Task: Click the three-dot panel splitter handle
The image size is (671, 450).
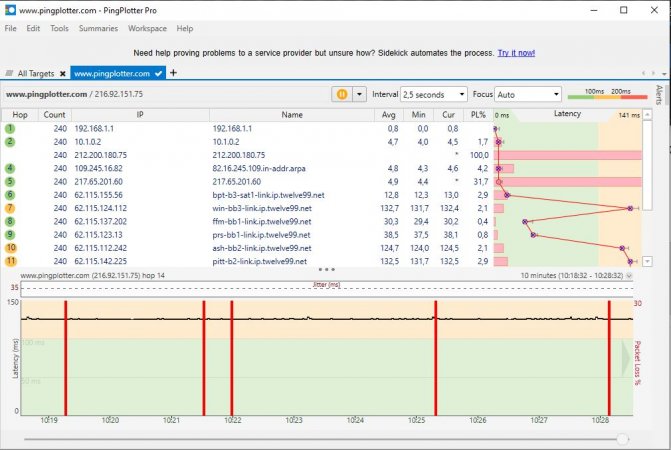Action: point(327,269)
